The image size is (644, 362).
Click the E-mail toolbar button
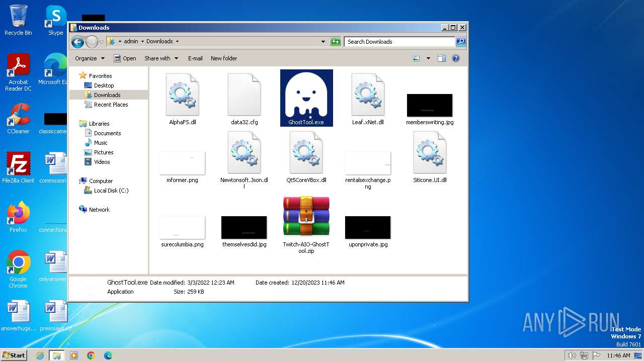[195, 58]
